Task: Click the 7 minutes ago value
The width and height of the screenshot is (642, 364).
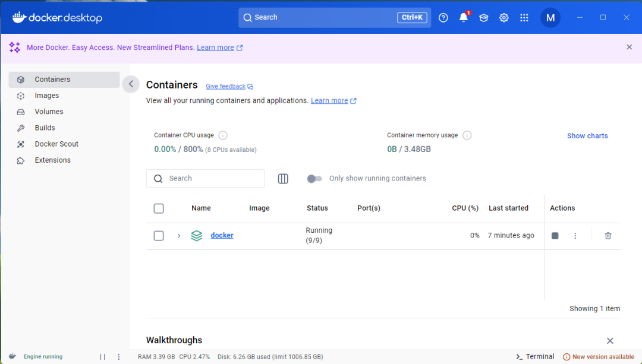Action: (x=511, y=236)
